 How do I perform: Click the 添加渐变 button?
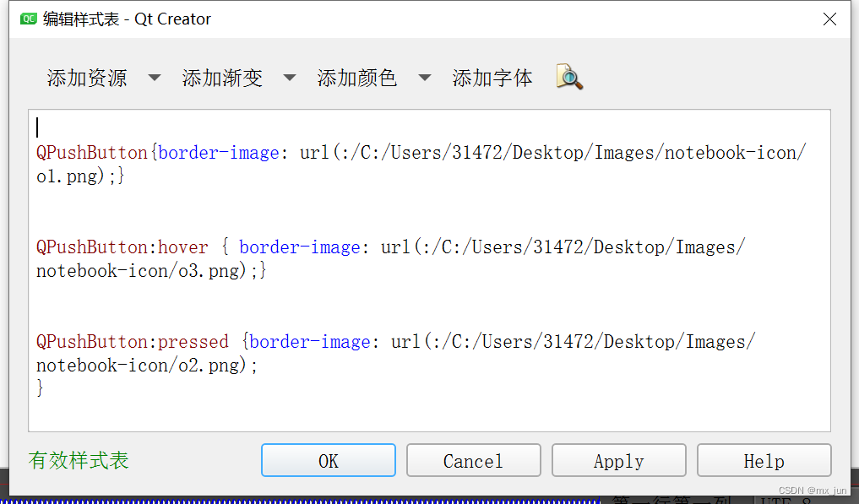pos(222,78)
